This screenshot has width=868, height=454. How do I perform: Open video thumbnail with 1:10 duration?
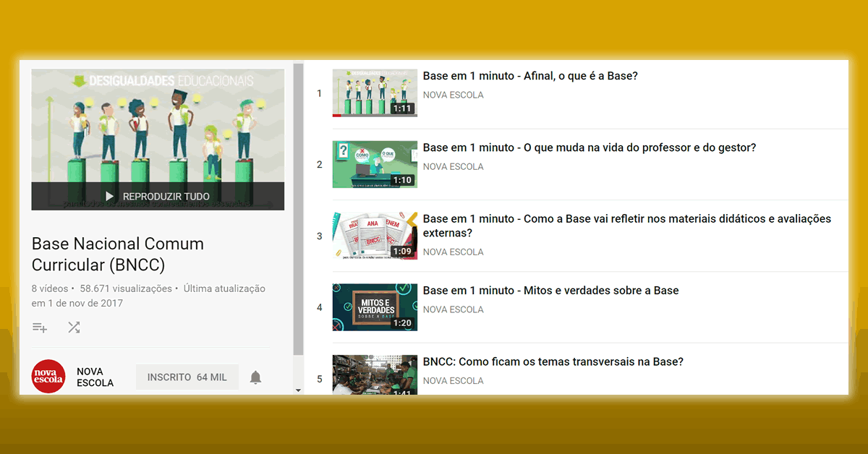[375, 164]
